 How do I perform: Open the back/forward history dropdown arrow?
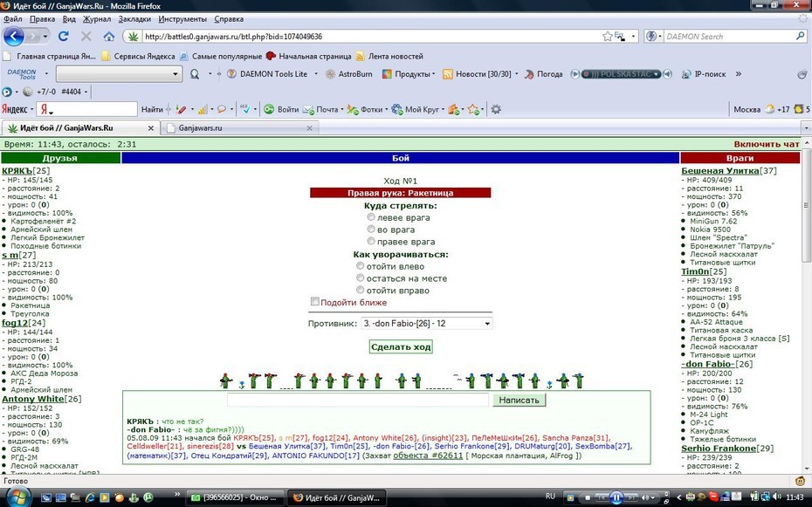[45, 37]
